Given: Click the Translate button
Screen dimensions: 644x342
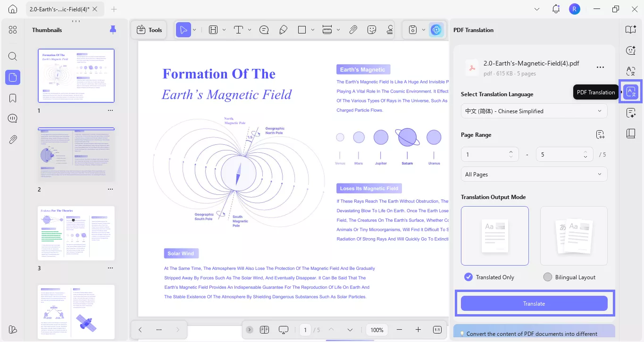Looking at the screenshot, I should click(534, 304).
